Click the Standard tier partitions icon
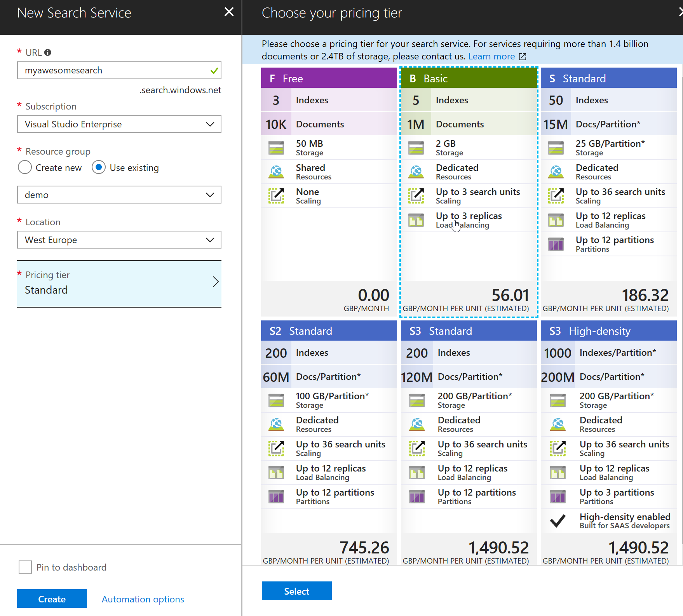Screen dimensions: 683x616 (x=556, y=244)
